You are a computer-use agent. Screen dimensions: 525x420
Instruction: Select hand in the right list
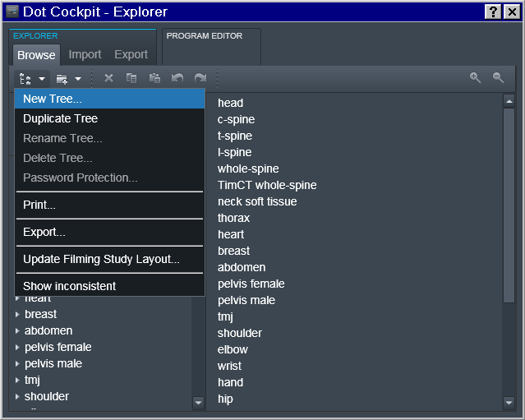click(x=230, y=382)
